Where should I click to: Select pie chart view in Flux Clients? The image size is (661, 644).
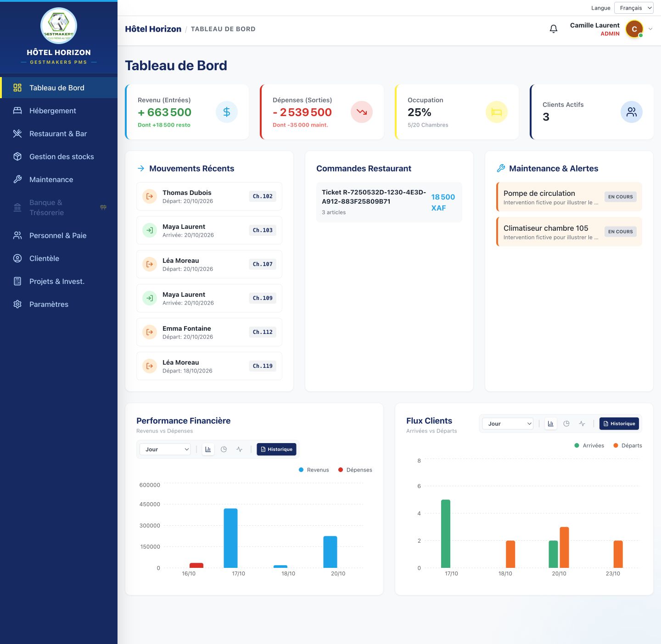click(x=566, y=424)
